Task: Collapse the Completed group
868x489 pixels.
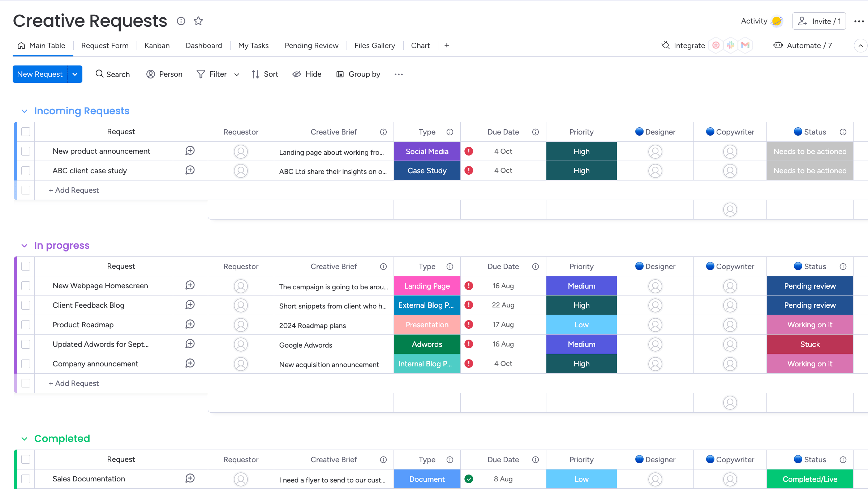Action: pos(24,439)
